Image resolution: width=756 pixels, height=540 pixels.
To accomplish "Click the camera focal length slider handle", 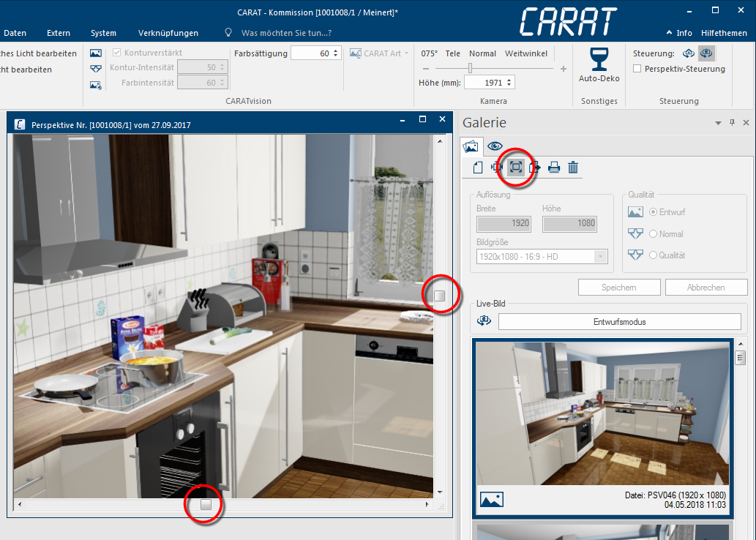I will click(x=470, y=68).
